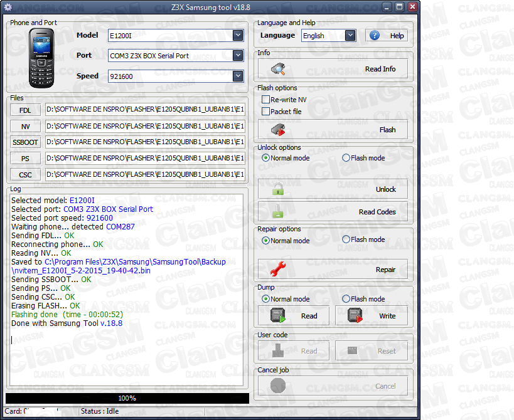Click the Read Codes button label
Viewport: 514px width, 420px height.
[377, 212]
